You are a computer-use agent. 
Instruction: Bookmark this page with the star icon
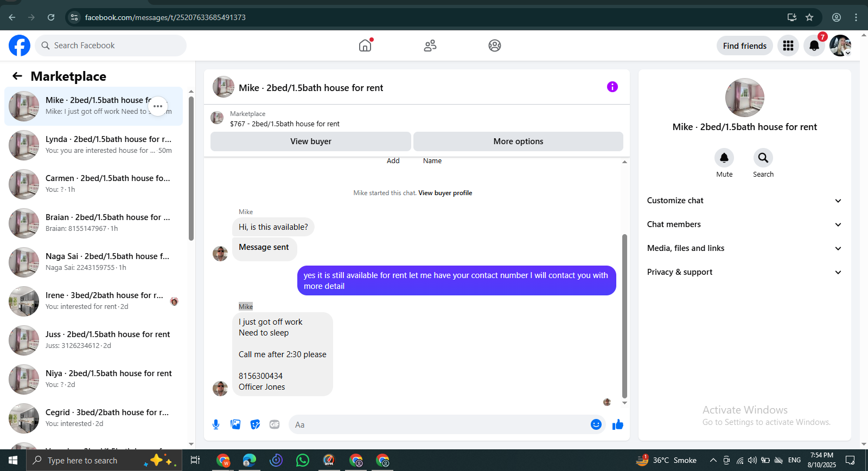pos(809,17)
